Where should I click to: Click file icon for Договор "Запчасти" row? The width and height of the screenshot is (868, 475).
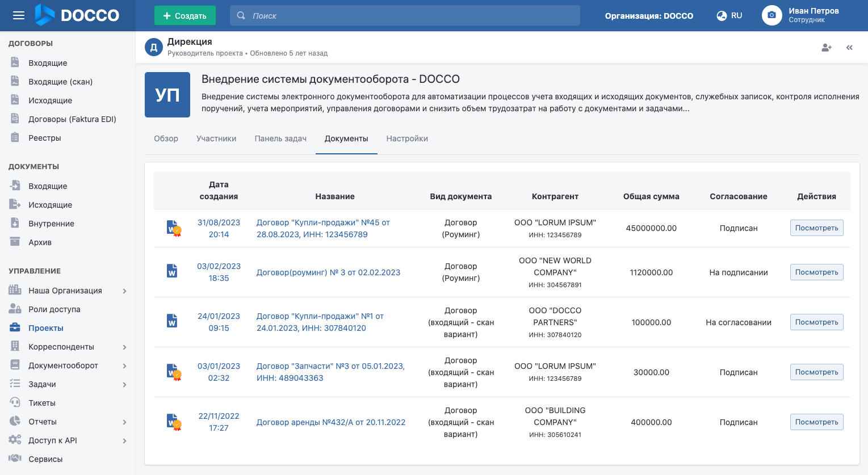[173, 372]
